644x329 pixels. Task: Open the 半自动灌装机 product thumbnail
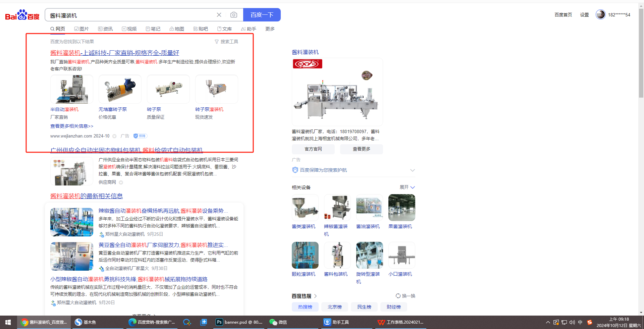[72, 89]
